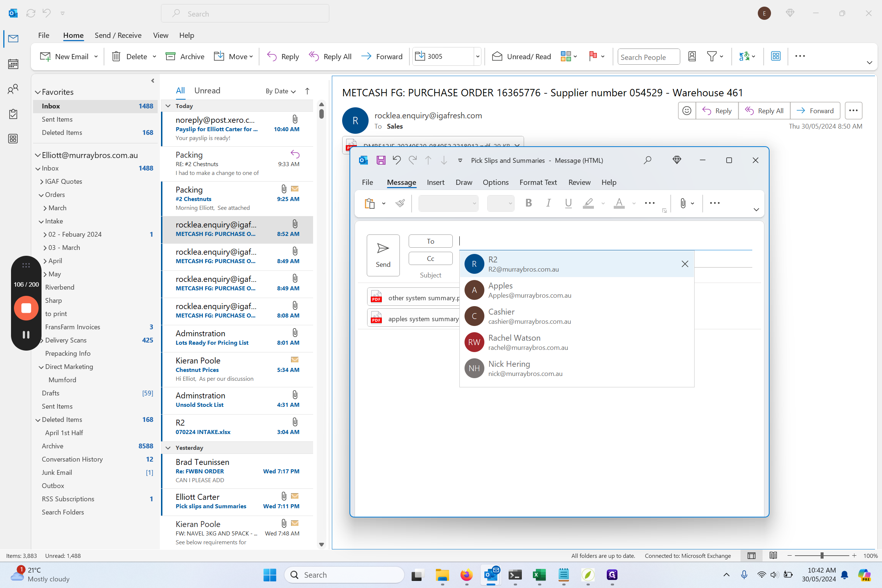Open the Review tab in message
This screenshot has height=588, width=882.
point(579,182)
